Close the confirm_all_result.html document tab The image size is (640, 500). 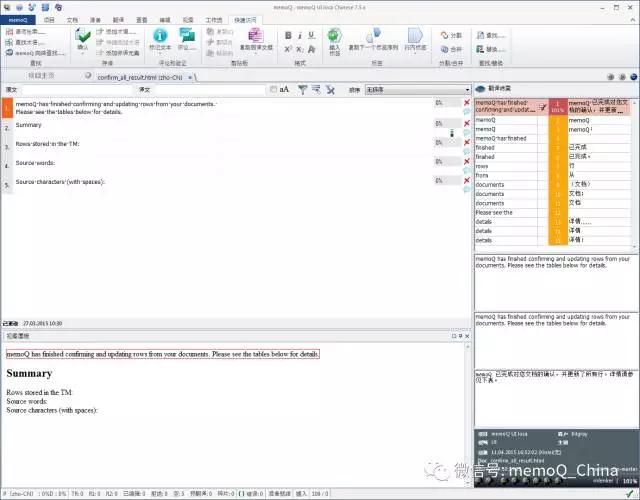coord(190,77)
